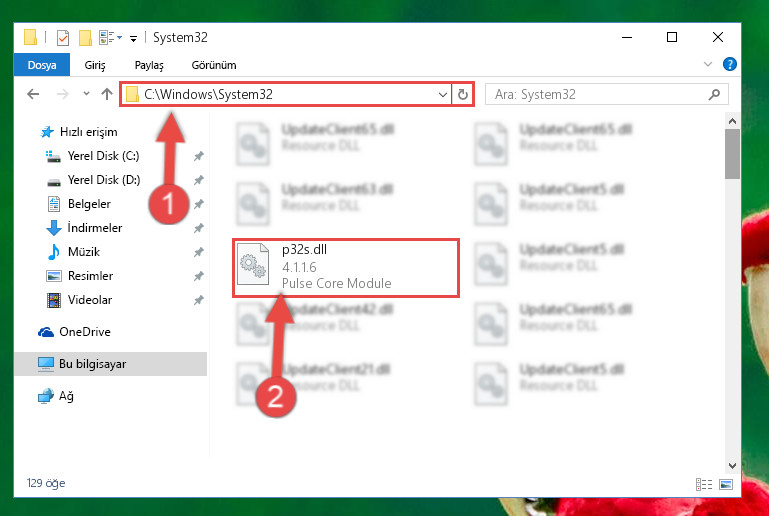Open the Dosya file menu tab

42,65
